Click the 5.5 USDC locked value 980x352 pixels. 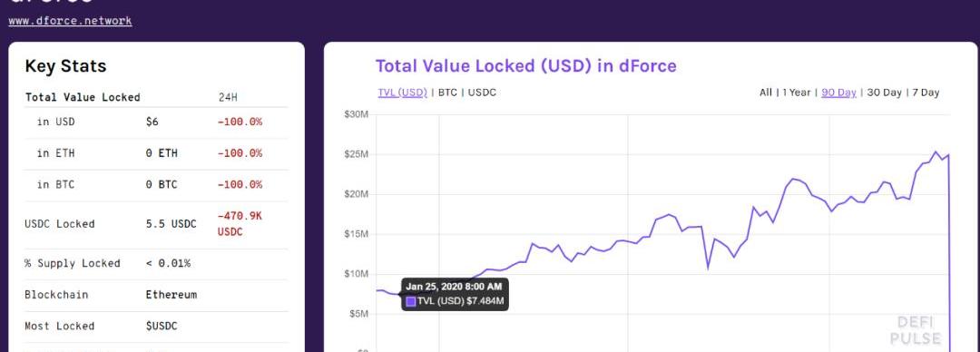pyautogui.click(x=171, y=224)
